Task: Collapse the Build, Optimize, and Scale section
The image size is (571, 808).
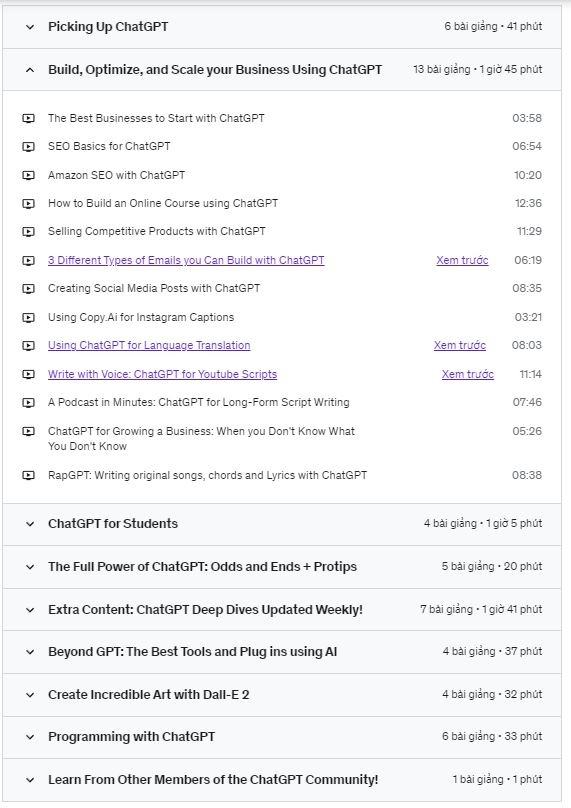Action: (x=282, y=70)
